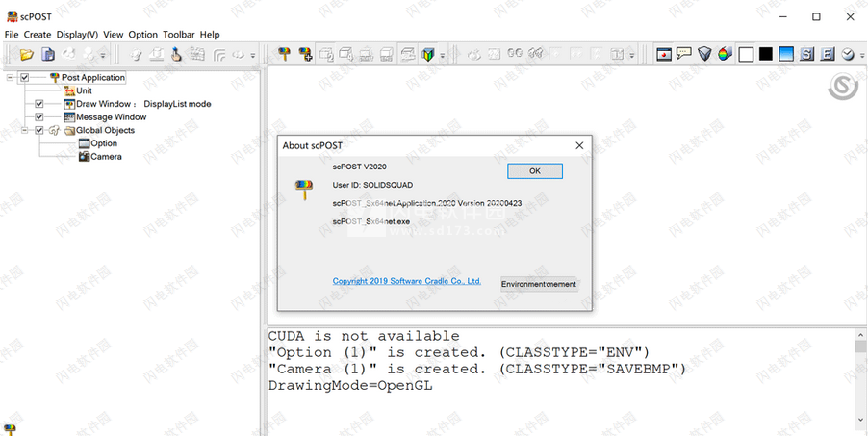Select the black background color swatch
The width and height of the screenshot is (868, 436).
(766, 54)
